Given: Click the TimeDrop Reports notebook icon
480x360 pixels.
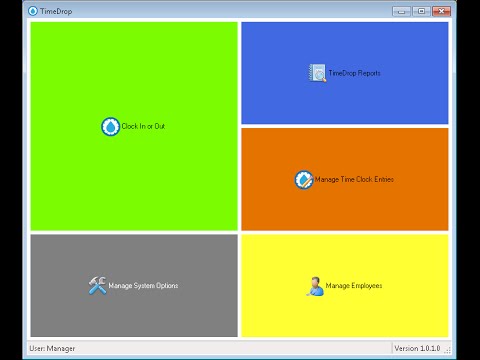Looking at the screenshot, I should (x=317, y=73).
